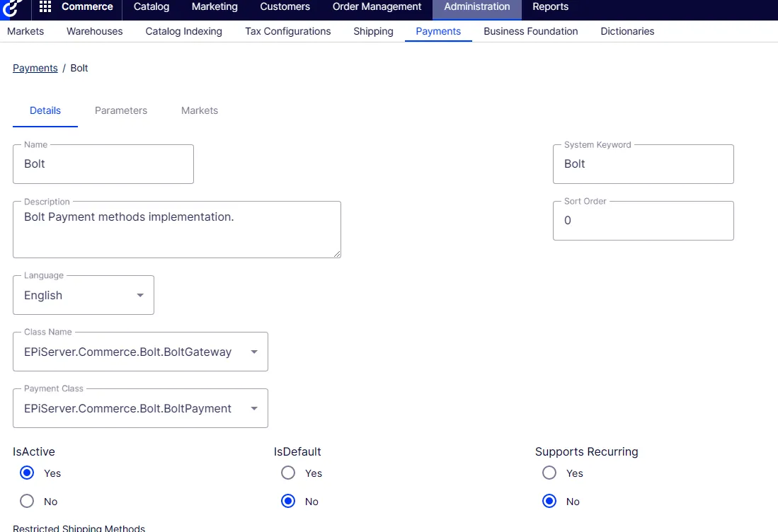Image resolution: width=778 pixels, height=532 pixels.
Task: Set IsDefault to Yes
Action: (288, 473)
